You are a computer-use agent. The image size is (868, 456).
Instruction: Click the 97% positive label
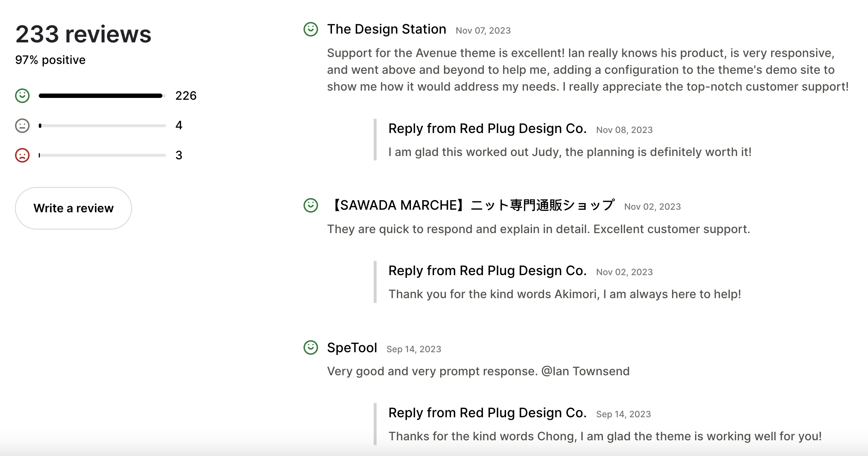tap(50, 59)
